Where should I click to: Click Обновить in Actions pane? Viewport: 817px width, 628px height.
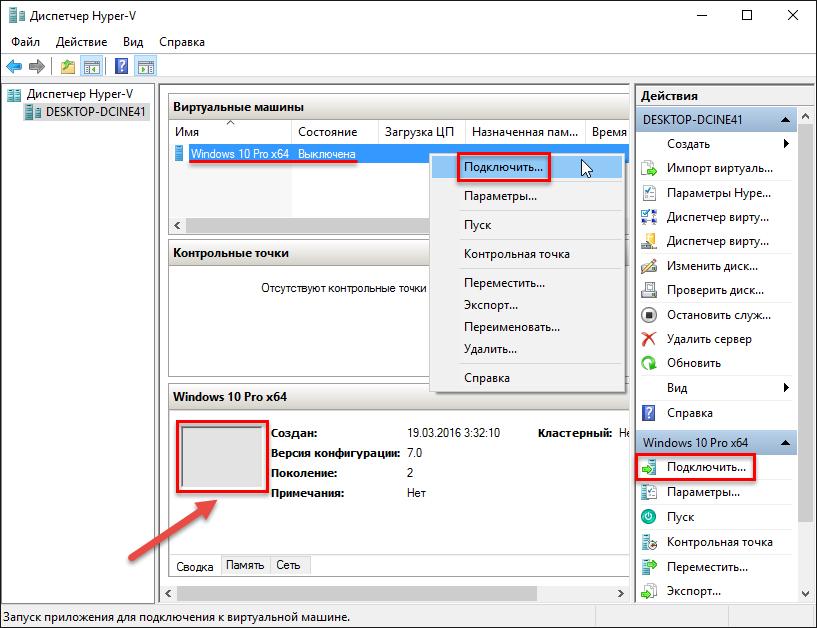click(x=694, y=363)
